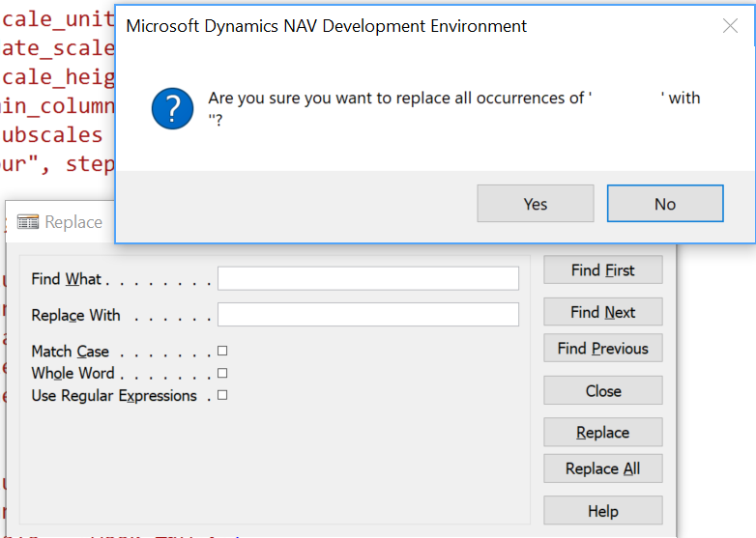Screen dimensions: 756x538
Task: Click the 'Use Regular Expressions' label
Action: (114, 395)
